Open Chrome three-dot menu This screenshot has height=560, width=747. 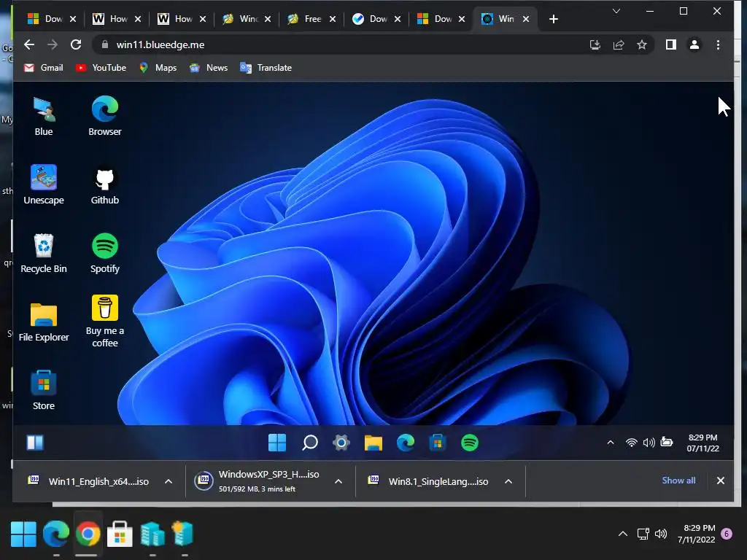718,44
